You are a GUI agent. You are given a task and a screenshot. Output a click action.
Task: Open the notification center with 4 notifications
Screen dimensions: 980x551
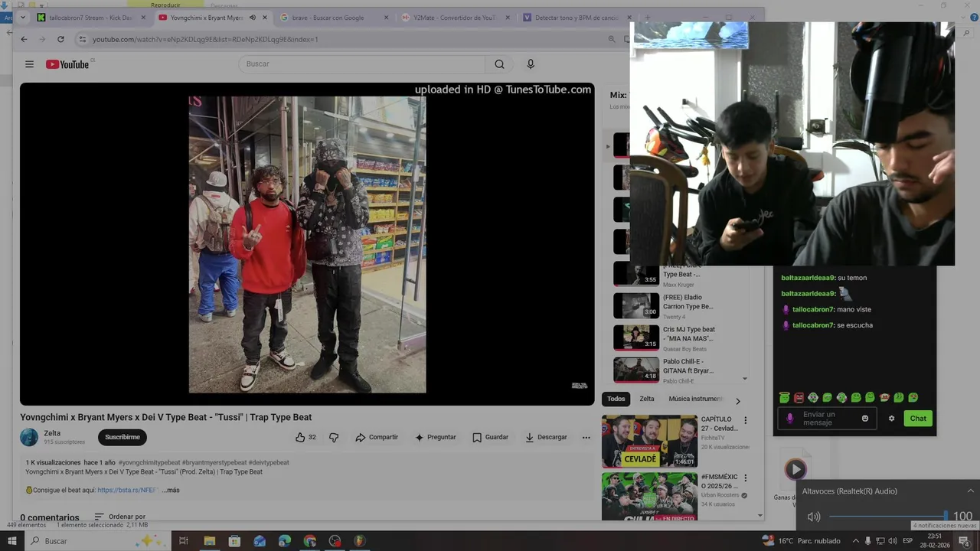point(964,541)
